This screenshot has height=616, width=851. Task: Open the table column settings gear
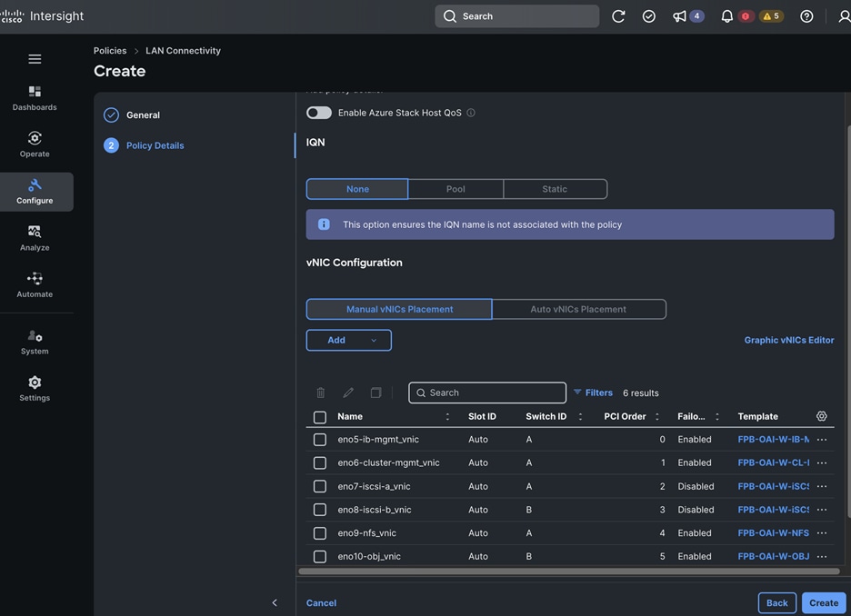point(822,416)
